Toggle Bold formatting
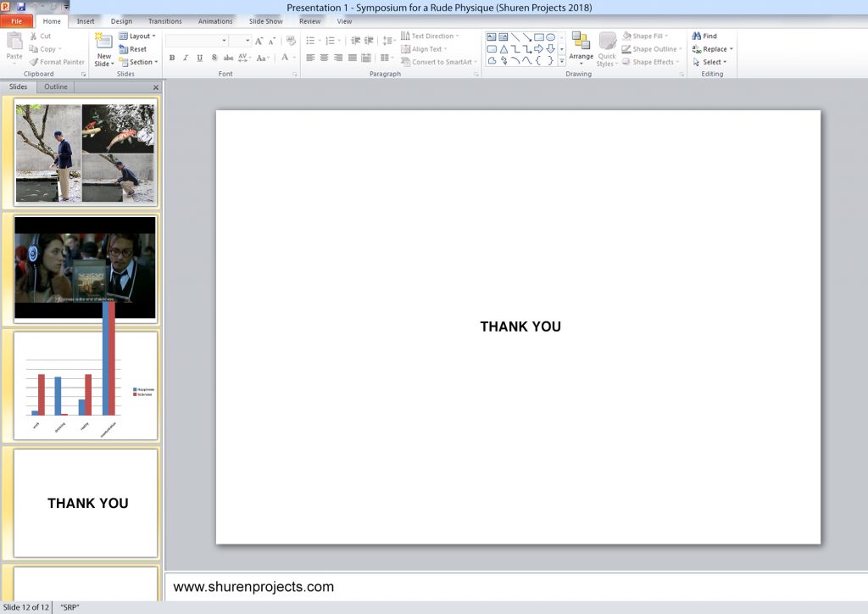Viewport: 868px width, 614px height. coord(172,59)
